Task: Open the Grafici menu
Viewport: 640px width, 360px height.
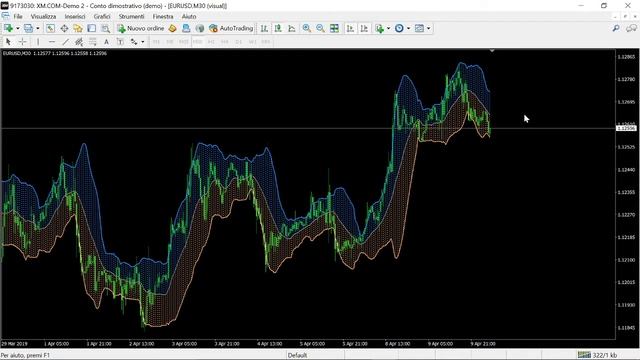Action: click(102, 16)
